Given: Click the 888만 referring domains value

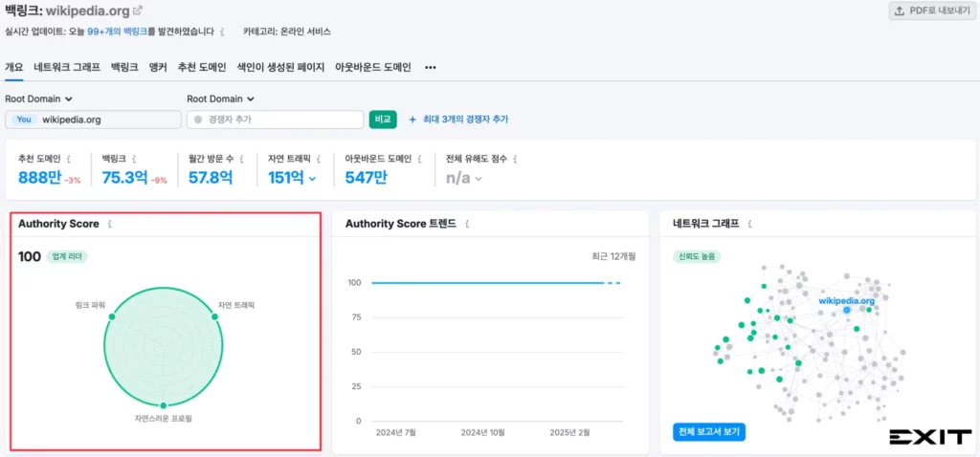Looking at the screenshot, I should [39, 178].
